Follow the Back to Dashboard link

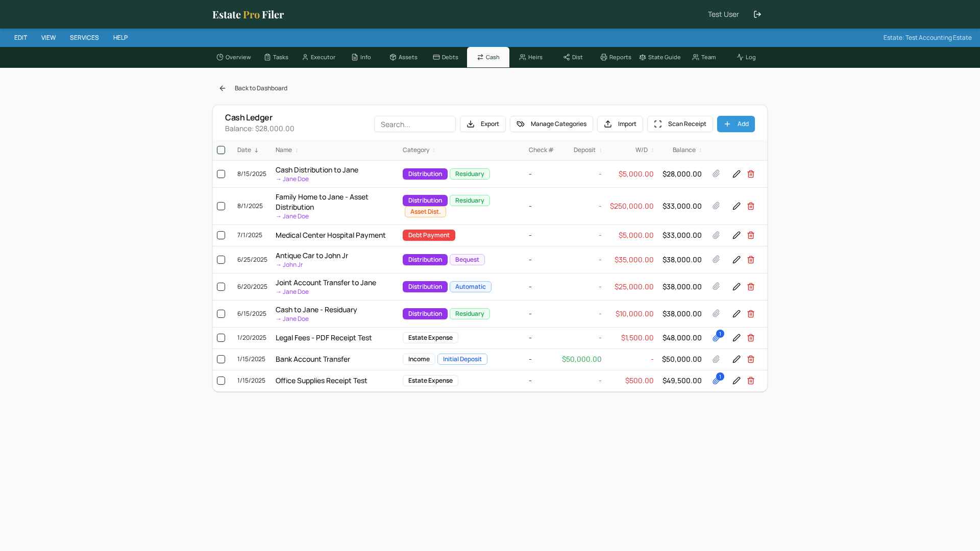(x=261, y=88)
